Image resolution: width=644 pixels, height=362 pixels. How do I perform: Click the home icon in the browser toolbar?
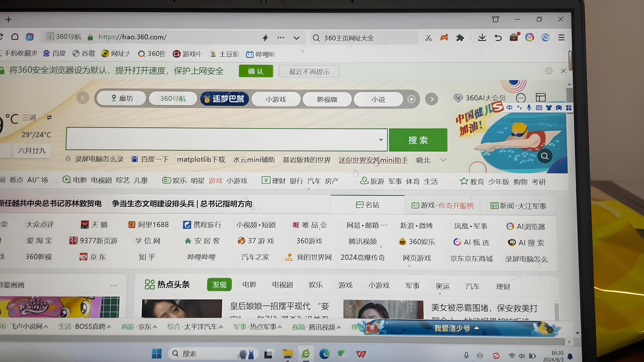tap(15, 37)
